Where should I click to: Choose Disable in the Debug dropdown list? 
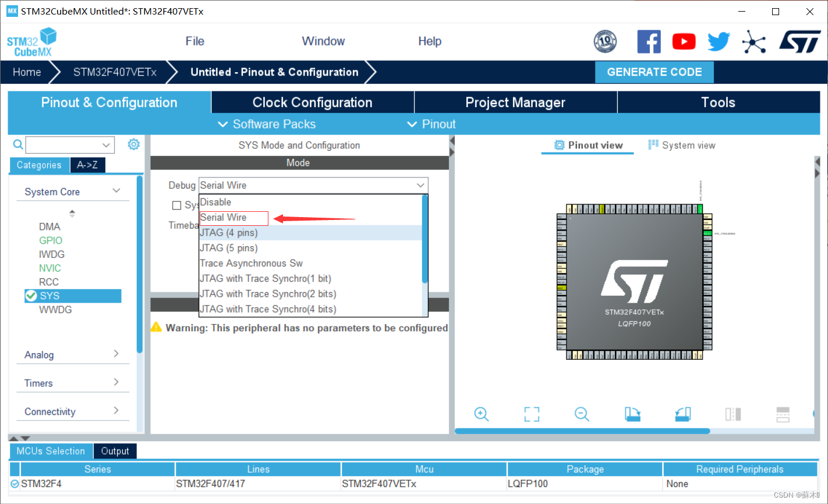[215, 202]
